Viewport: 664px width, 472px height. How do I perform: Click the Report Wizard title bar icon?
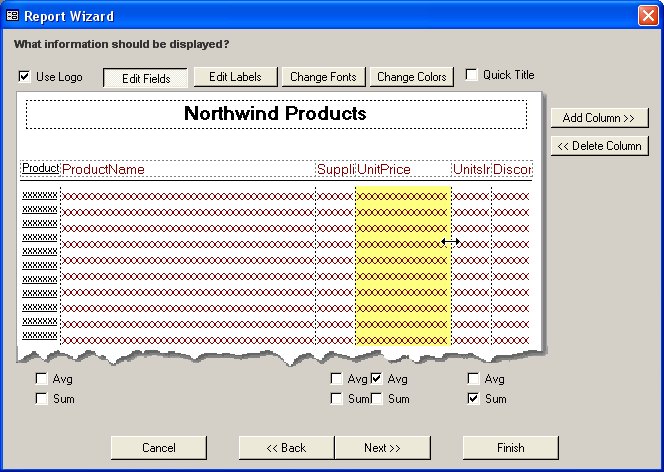pos(12,16)
